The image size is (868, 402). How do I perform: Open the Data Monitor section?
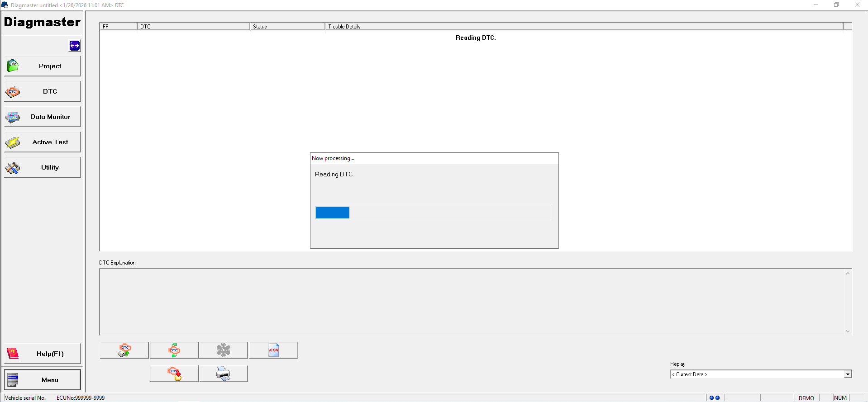tap(43, 117)
